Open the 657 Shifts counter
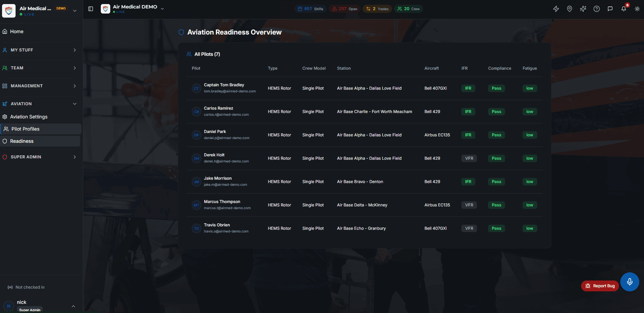This screenshot has height=313, width=644. click(310, 9)
